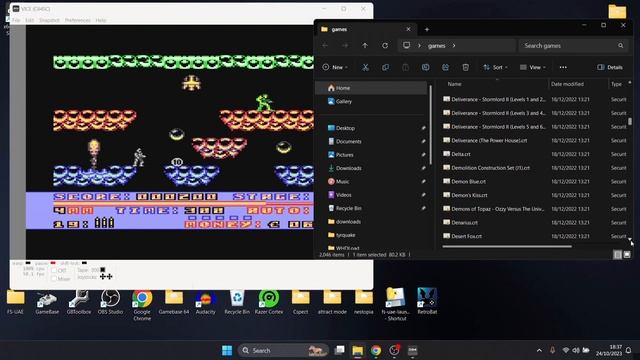Refresh the games folder view
640x360 pixels.
coord(385,46)
